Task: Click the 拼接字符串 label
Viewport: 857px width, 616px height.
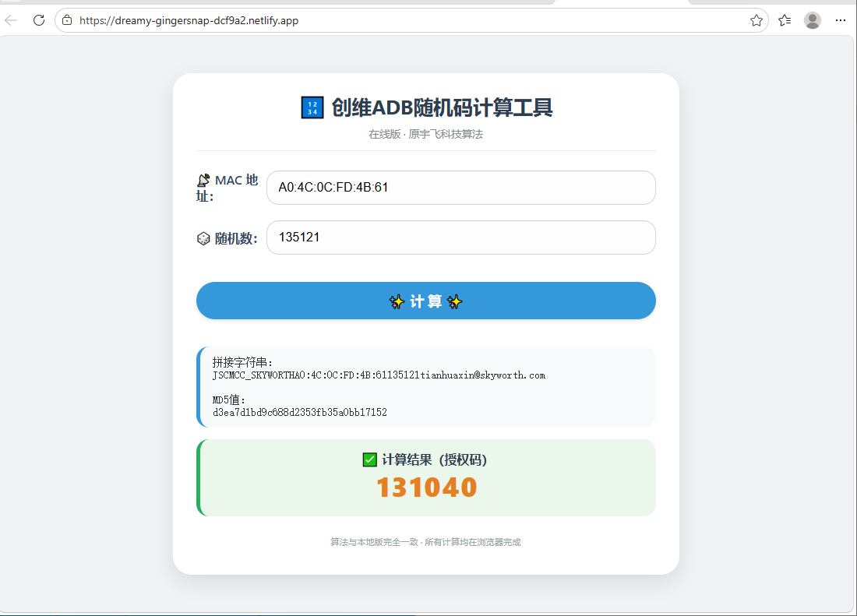Action: pos(242,363)
